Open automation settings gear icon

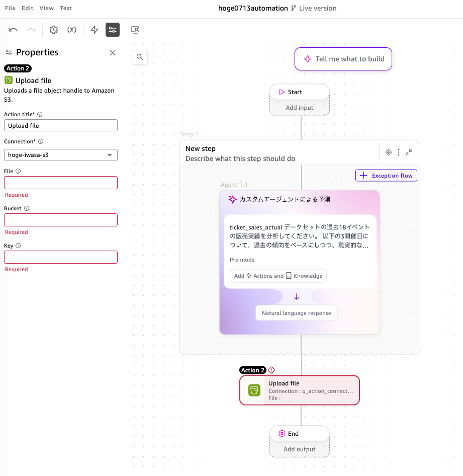pos(54,30)
